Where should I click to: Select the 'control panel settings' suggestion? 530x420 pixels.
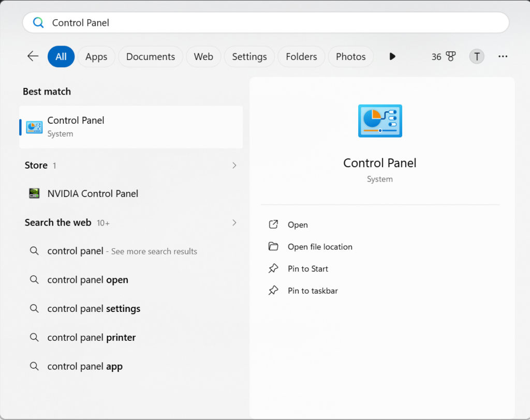[x=131, y=308]
